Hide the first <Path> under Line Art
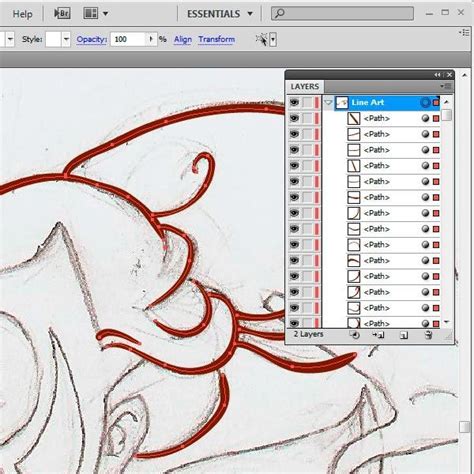Image resolution: width=474 pixels, height=474 pixels. point(294,118)
